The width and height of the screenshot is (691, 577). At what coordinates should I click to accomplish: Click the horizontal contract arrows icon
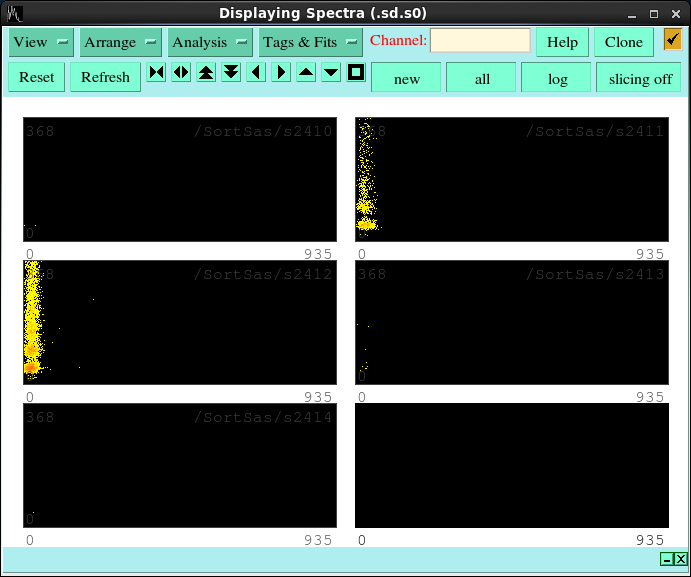click(x=156, y=72)
